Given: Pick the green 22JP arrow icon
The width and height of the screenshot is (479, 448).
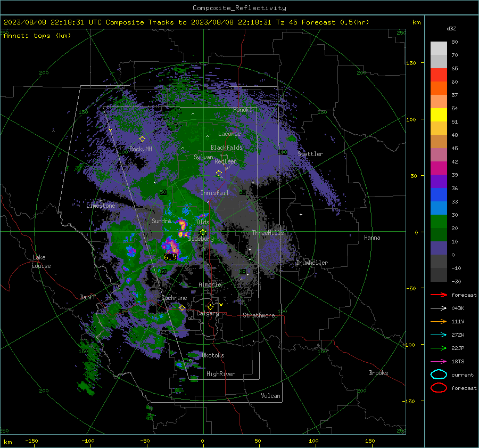Looking at the screenshot, I should [x=439, y=348].
